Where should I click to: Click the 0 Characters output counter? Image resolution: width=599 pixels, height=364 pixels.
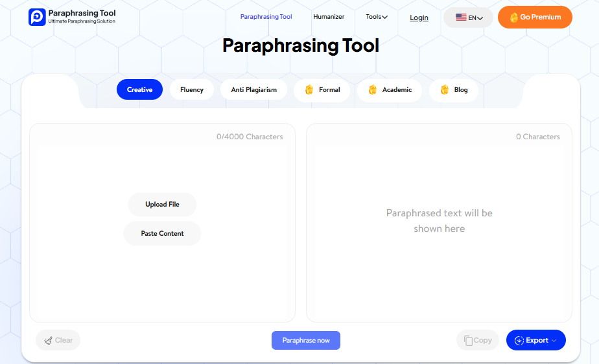click(538, 137)
